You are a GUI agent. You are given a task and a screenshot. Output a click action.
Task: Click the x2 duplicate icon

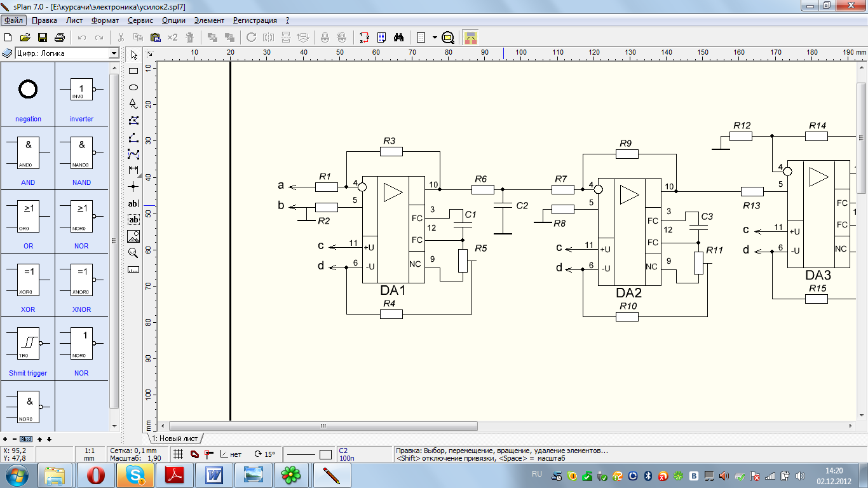[x=172, y=37]
